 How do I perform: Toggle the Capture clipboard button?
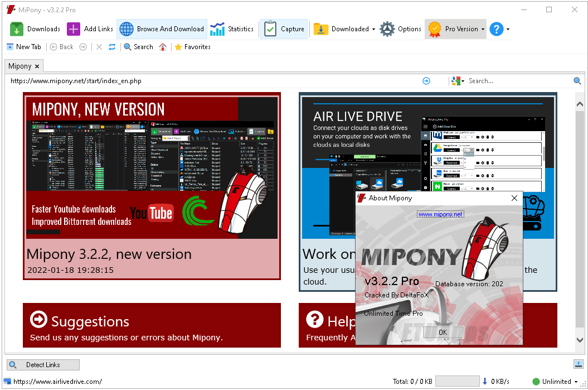pyautogui.click(x=284, y=29)
